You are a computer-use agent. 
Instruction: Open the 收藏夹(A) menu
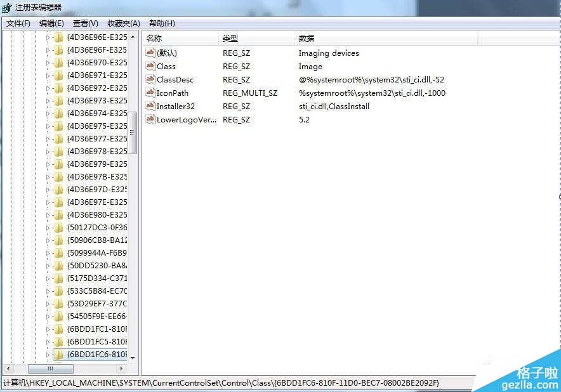pos(123,23)
